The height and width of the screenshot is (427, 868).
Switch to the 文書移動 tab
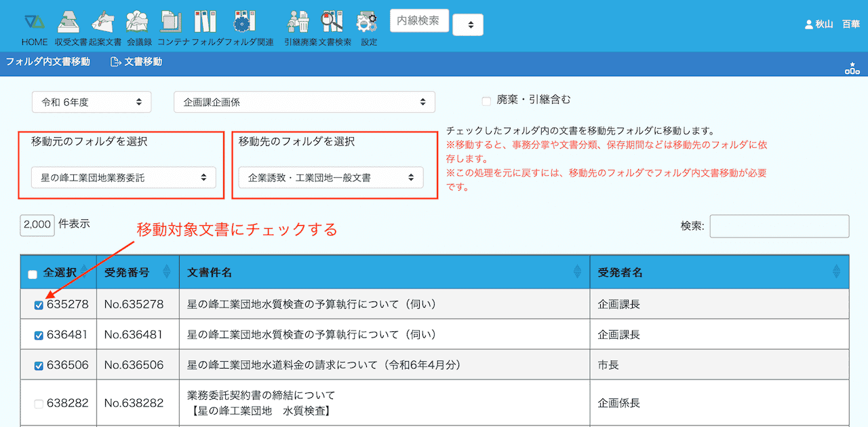136,62
